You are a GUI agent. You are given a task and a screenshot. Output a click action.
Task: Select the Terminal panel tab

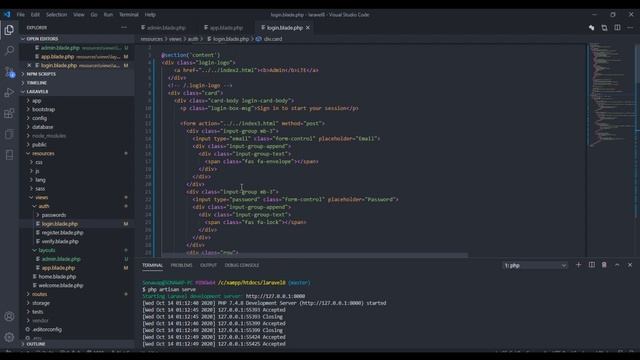click(x=152, y=265)
